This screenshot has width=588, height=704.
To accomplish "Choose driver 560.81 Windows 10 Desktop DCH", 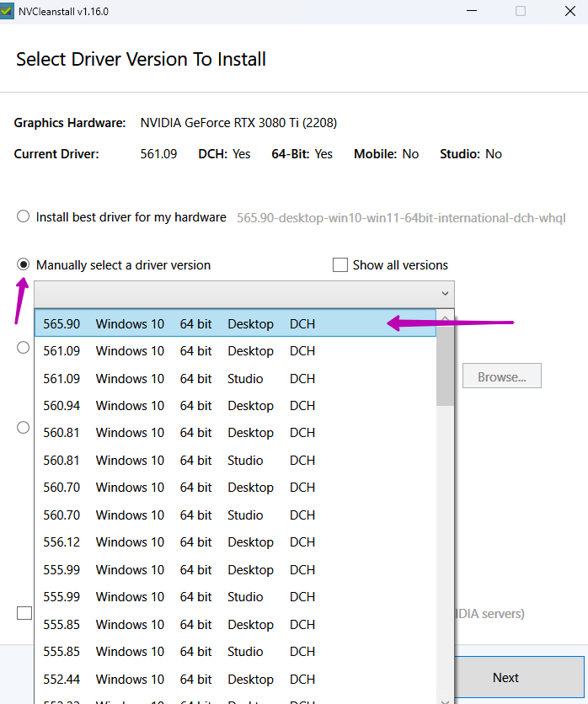I will pos(235,432).
